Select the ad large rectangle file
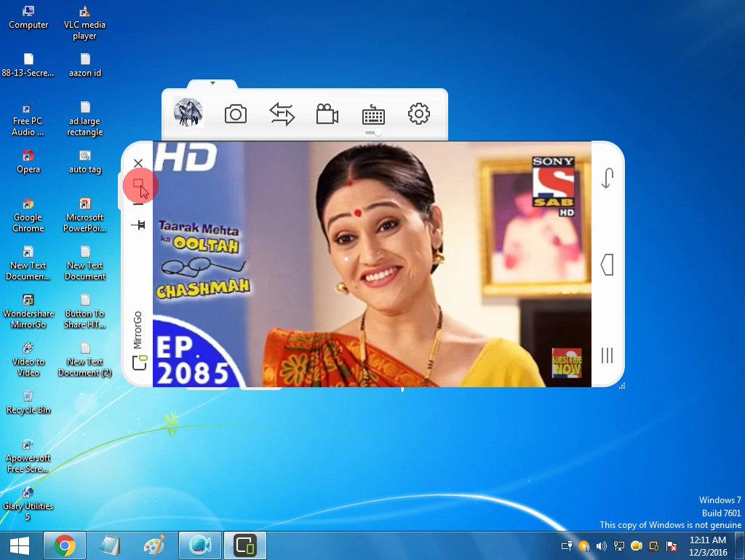The image size is (745, 560). (85, 119)
